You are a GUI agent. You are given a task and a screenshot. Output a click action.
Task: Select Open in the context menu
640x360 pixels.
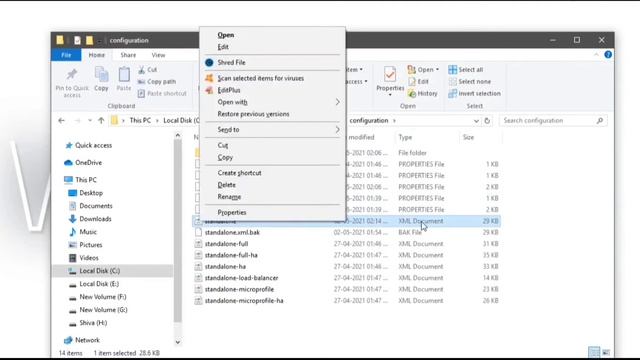(x=226, y=35)
